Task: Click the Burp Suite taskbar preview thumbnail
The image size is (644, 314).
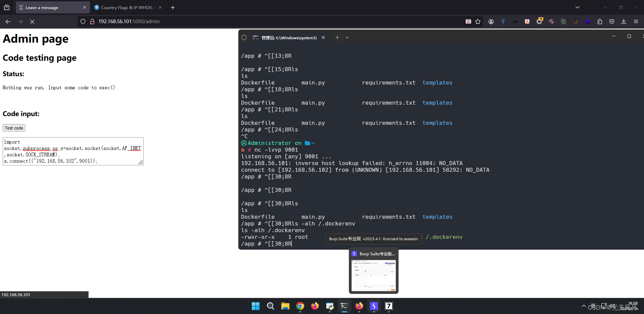Action: [374, 275]
